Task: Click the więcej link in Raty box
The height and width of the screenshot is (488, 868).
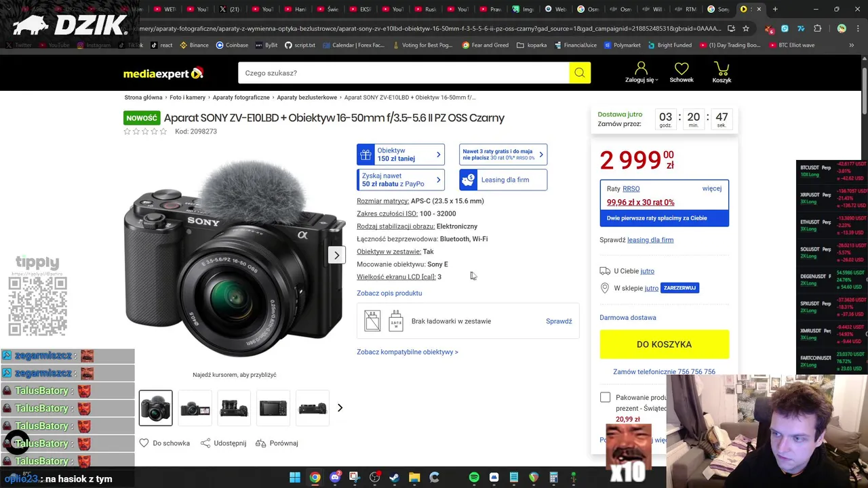Action: click(712, 188)
